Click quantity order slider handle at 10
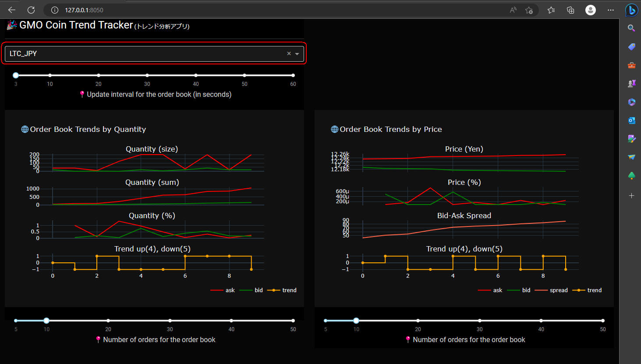 click(x=46, y=321)
